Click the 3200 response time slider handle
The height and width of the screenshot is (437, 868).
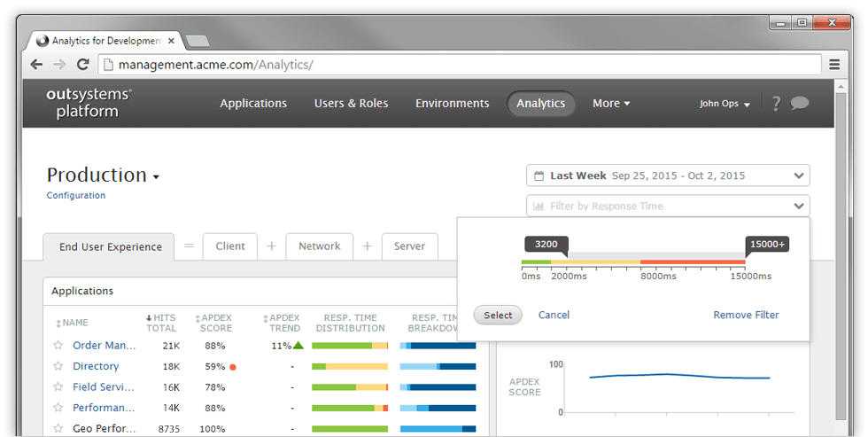pyautogui.click(x=546, y=245)
